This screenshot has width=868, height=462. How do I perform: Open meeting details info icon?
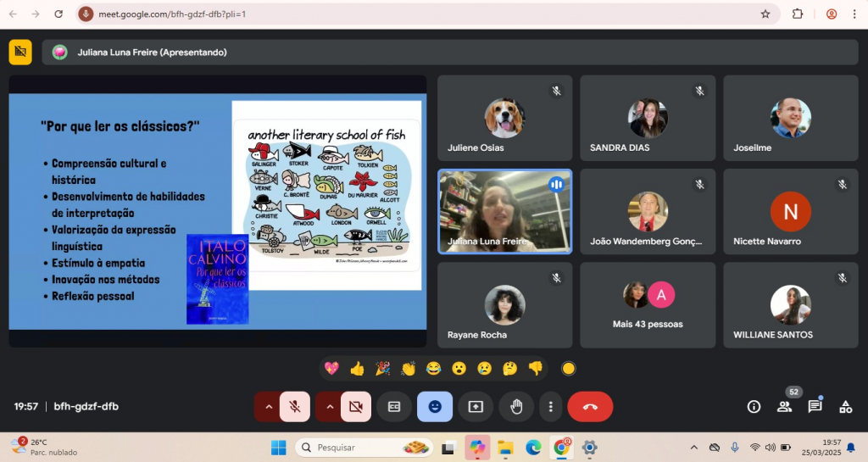[x=754, y=406]
